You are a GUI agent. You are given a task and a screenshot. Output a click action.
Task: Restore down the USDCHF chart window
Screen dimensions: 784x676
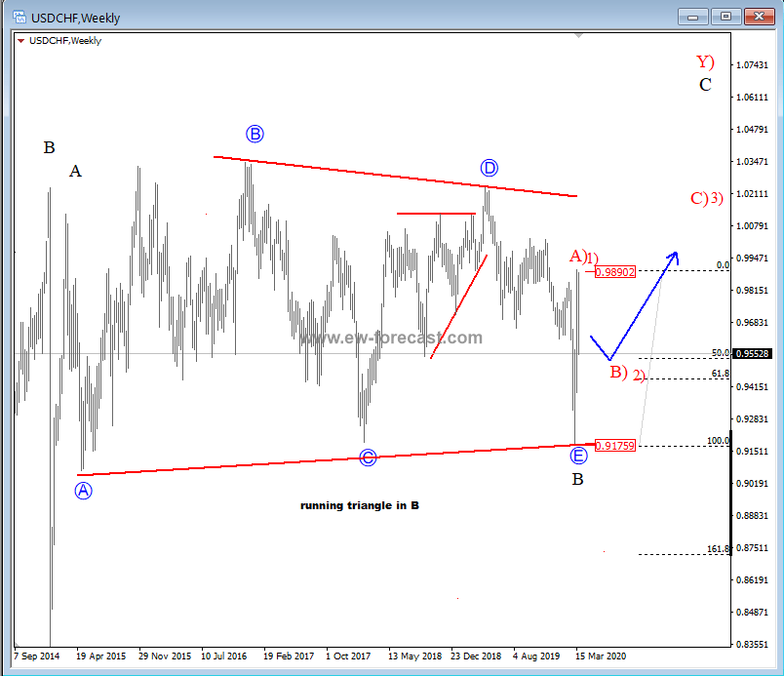pos(725,16)
